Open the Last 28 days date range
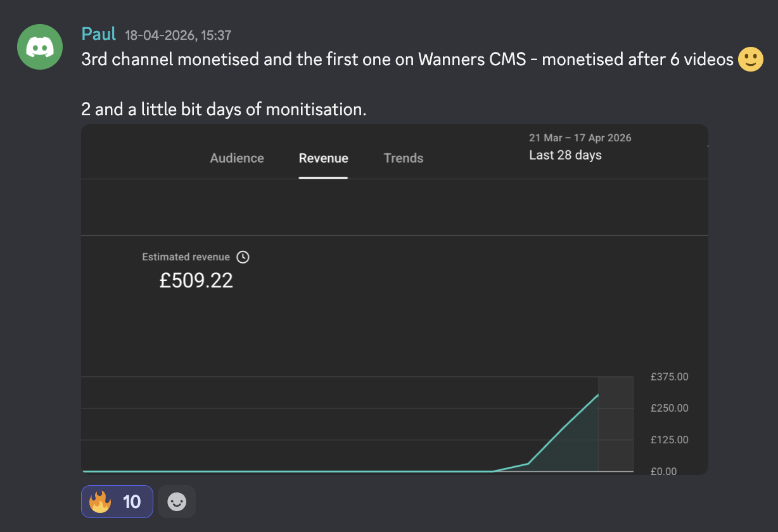Viewport: 778px width, 532px height. pyautogui.click(x=565, y=155)
